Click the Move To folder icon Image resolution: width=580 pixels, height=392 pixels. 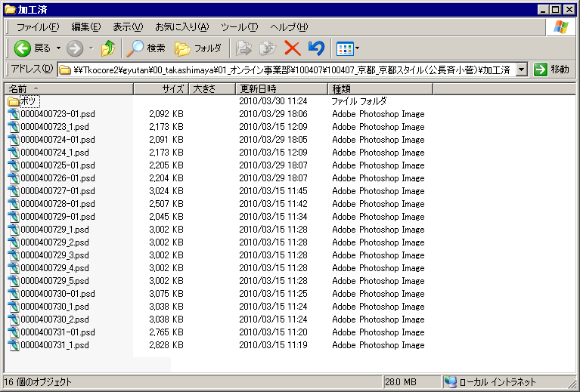pyautogui.click(x=243, y=48)
